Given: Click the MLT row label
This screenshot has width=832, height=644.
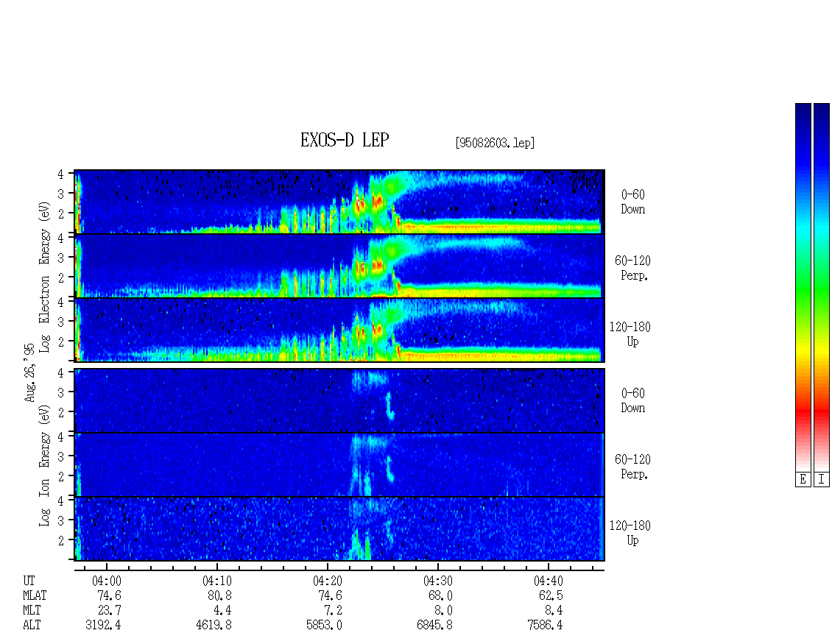Looking at the screenshot, I should coord(32,611).
